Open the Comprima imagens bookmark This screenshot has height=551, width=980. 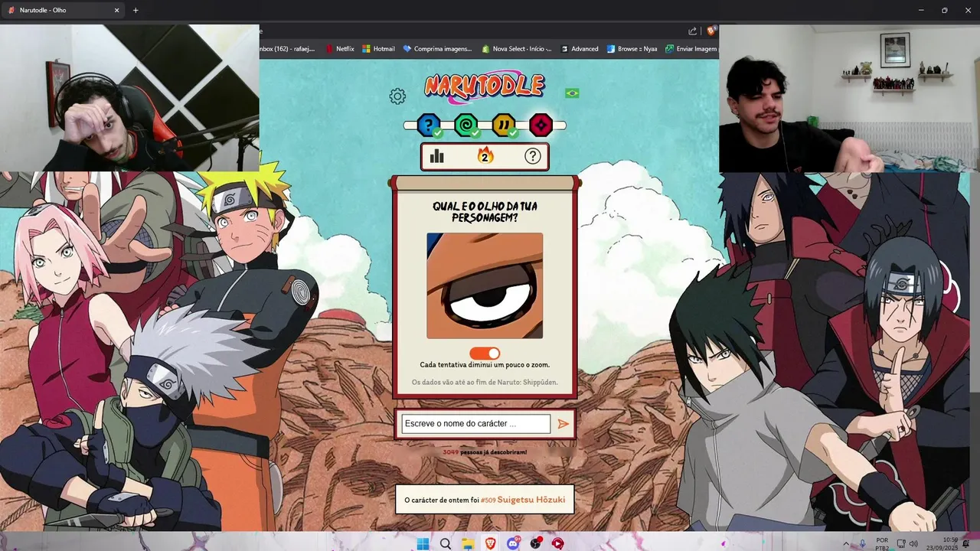(x=437, y=48)
